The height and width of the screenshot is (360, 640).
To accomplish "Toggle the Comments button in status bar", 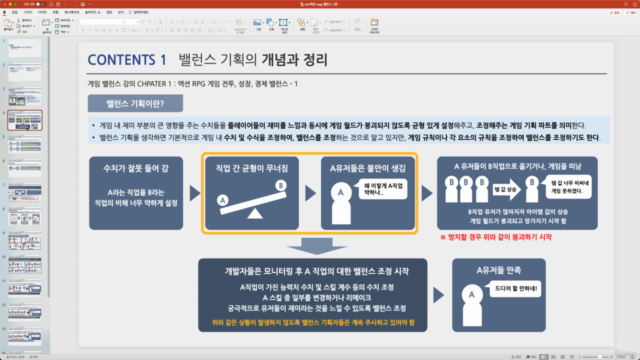I will point(531,357).
